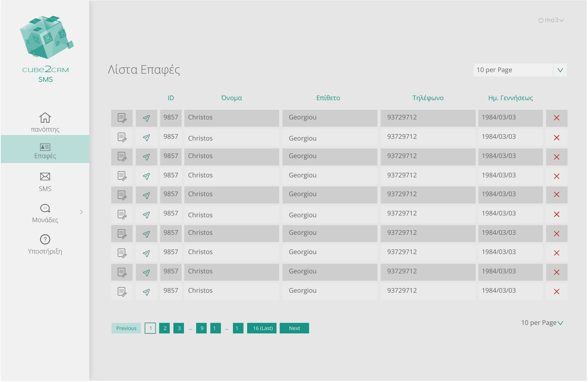Click the edit icon in first row
The width and height of the screenshot is (588, 382).
[x=122, y=118]
